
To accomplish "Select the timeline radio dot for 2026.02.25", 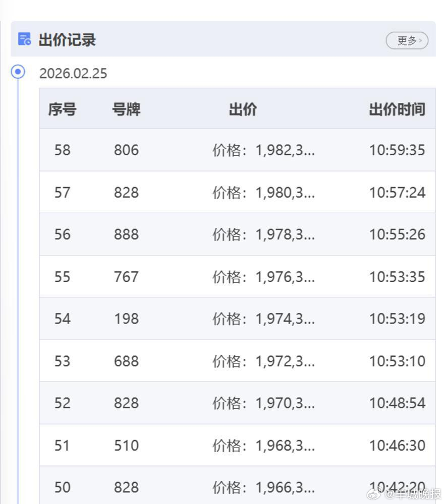I will pyautogui.click(x=18, y=73).
